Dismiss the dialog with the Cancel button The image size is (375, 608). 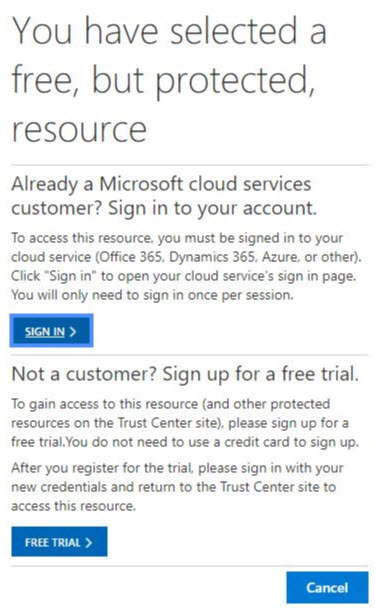pos(327,587)
